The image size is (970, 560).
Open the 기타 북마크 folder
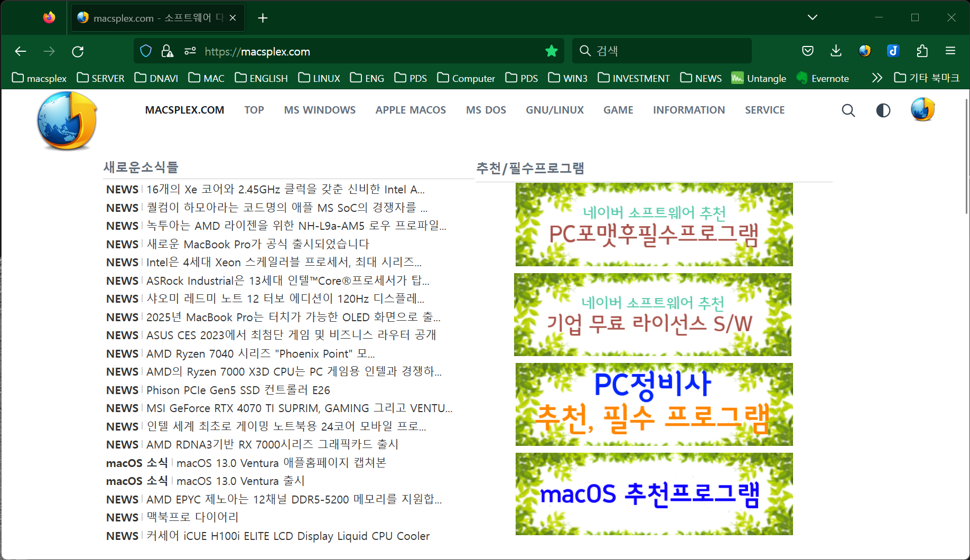(x=927, y=78)
